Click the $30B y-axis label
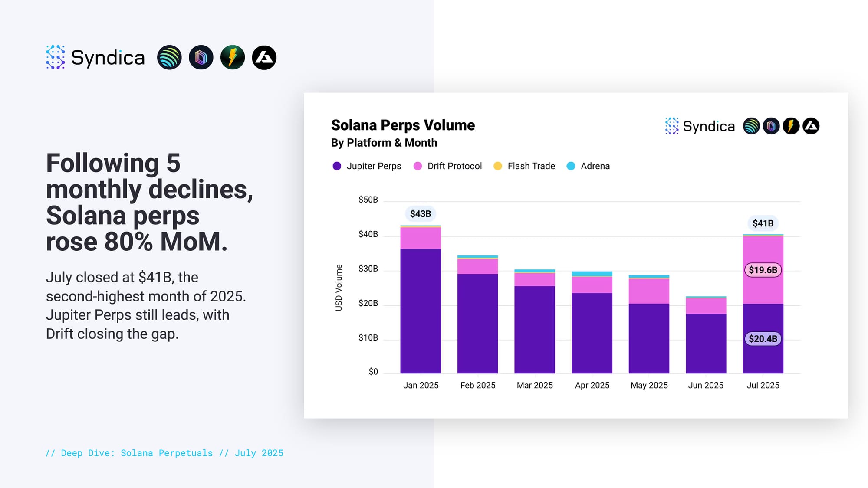 point(368,269)
